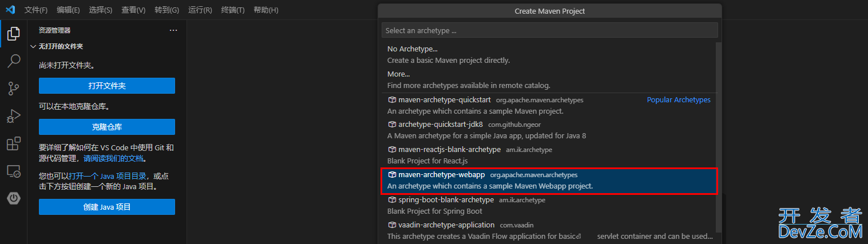Open the Spring Boot Dashboard icon
The image size is (868, 244).
click(14, 198)
